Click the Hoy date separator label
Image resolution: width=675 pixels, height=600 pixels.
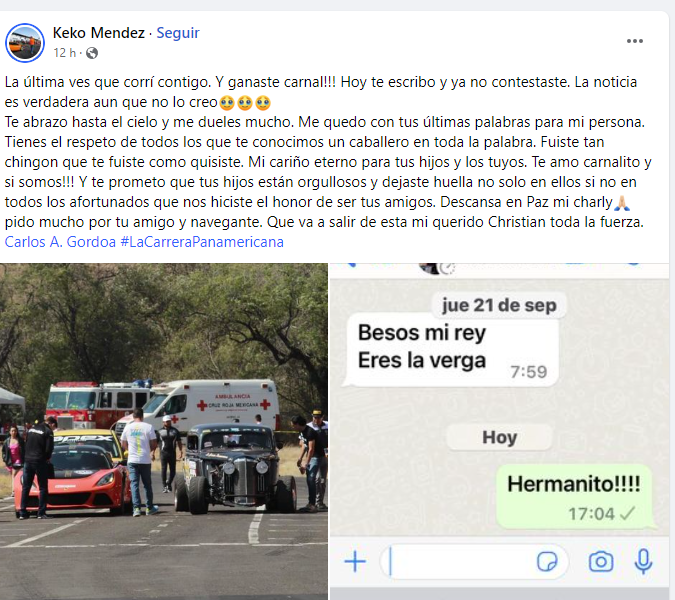[x=499, y=437]
